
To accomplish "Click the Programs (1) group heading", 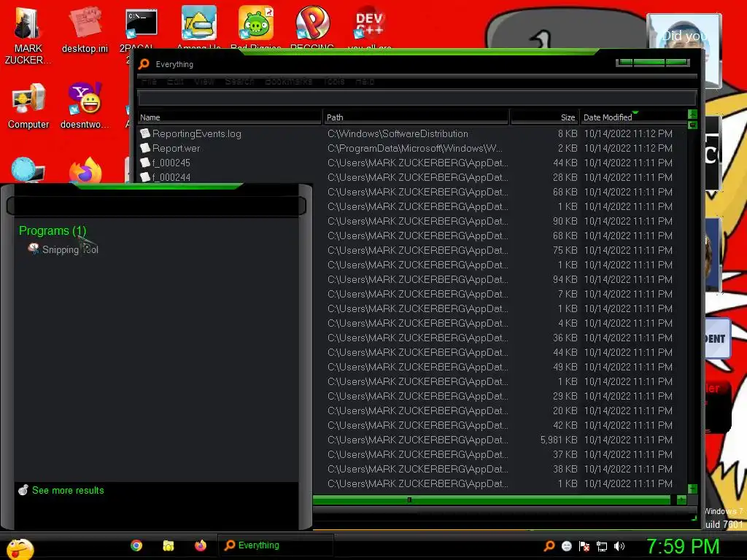I will coord(53,230).
